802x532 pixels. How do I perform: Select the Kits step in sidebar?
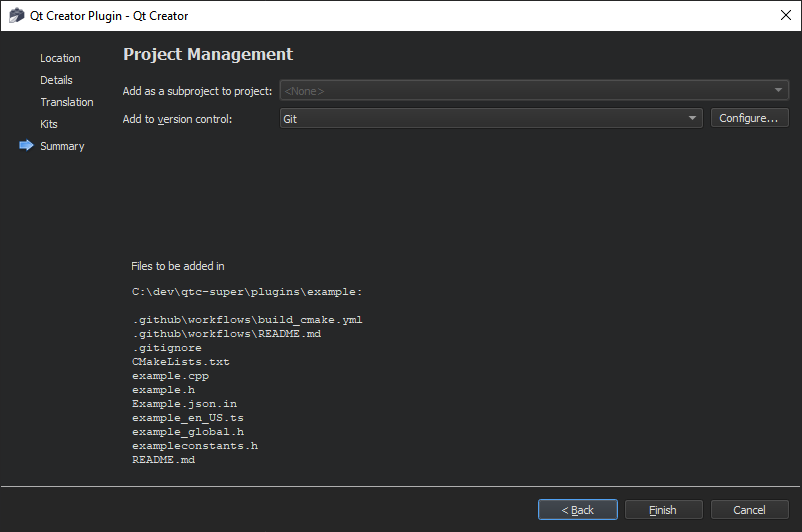[49, 124]
